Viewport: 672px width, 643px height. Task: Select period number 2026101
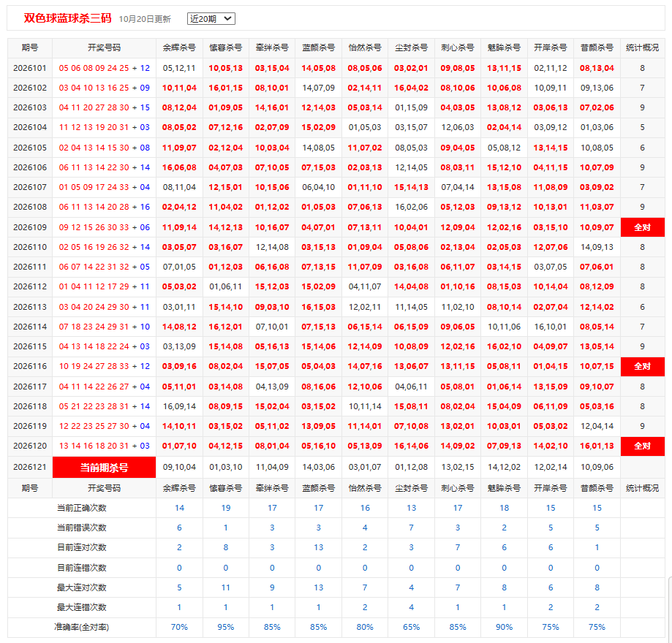click(x=29, y=68)
